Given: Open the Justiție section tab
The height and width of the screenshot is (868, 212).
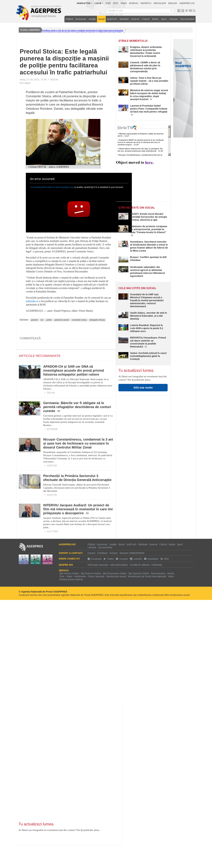Looking at the screenshot, I should 92,19.
